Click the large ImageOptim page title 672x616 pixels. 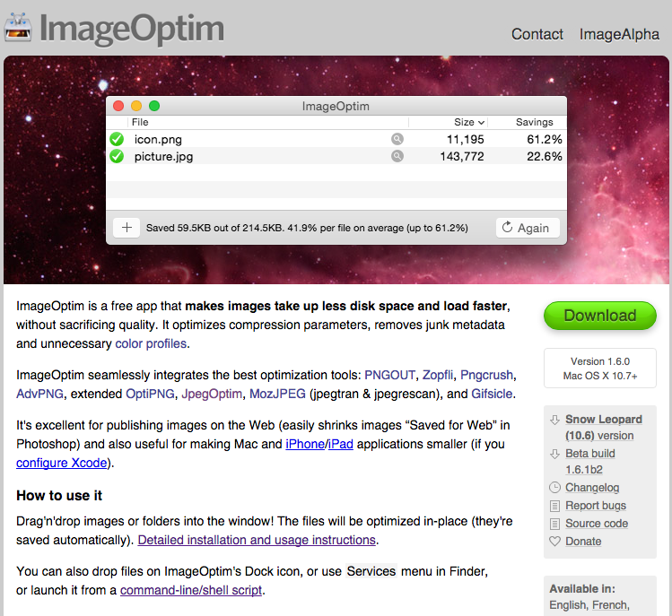[x=132, y=29]
